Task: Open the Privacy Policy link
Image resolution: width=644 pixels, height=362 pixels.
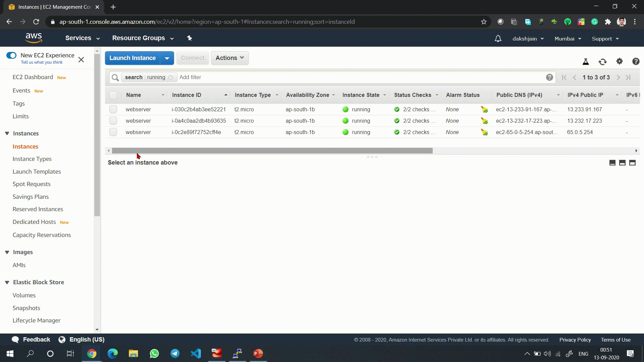Action: [x=575, y=340]
